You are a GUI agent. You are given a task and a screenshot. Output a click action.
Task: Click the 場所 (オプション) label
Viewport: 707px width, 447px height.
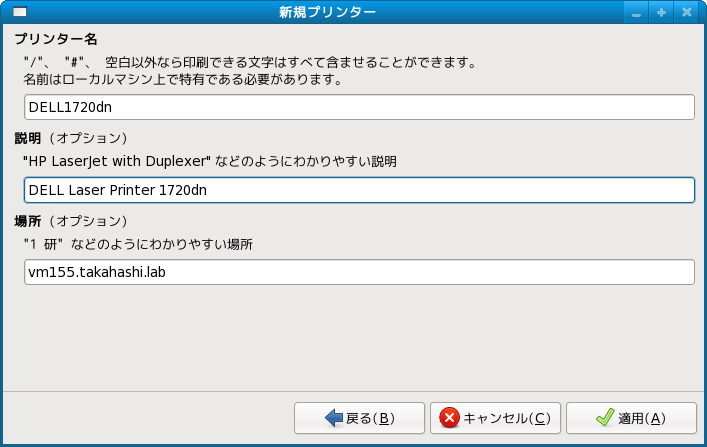click(70, 220)
